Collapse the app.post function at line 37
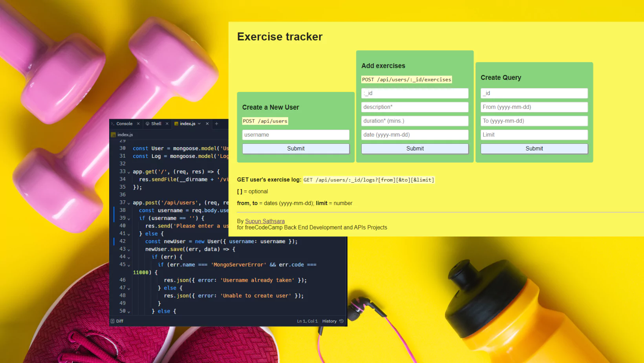 click(x=129, y=203)
